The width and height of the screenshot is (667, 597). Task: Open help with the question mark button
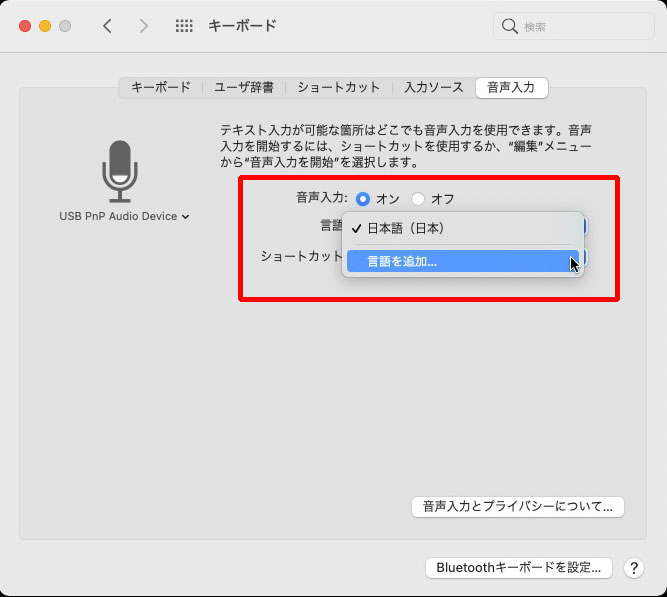(x=634, y=568)
